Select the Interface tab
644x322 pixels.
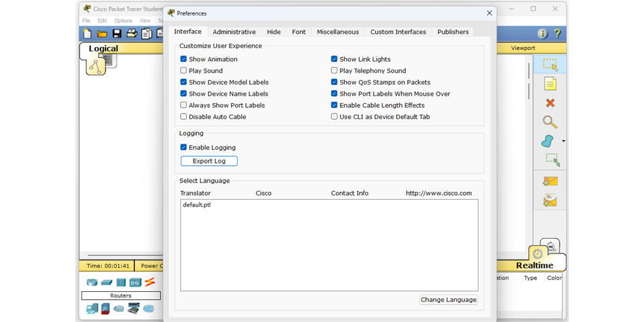(188, 31)
